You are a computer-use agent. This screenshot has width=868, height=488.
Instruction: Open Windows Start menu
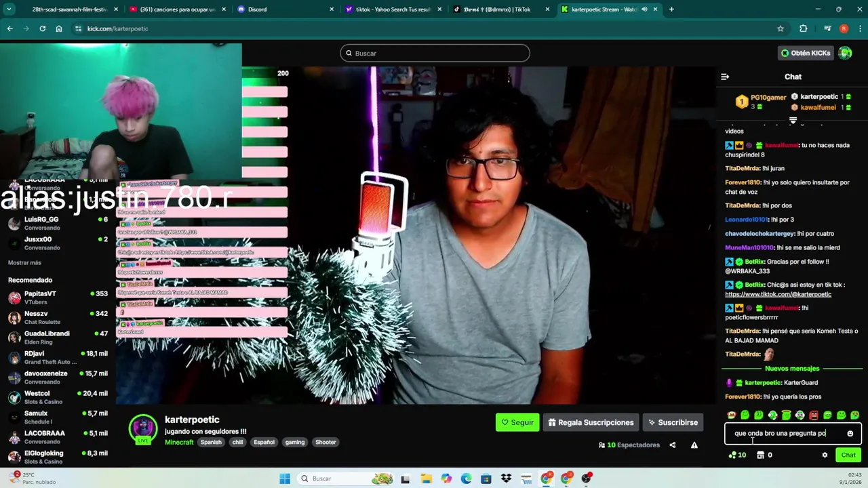pyautogui.click(x=285, y=479)
